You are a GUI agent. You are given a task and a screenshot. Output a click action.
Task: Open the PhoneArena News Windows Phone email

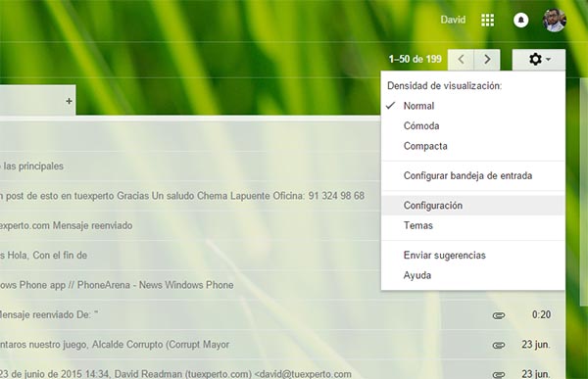click(x=190, y=285)
